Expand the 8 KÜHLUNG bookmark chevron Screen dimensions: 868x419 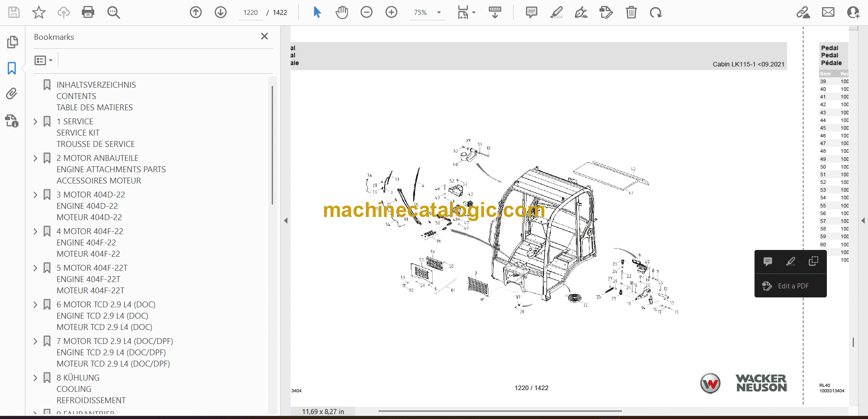[x=36, y=378]
